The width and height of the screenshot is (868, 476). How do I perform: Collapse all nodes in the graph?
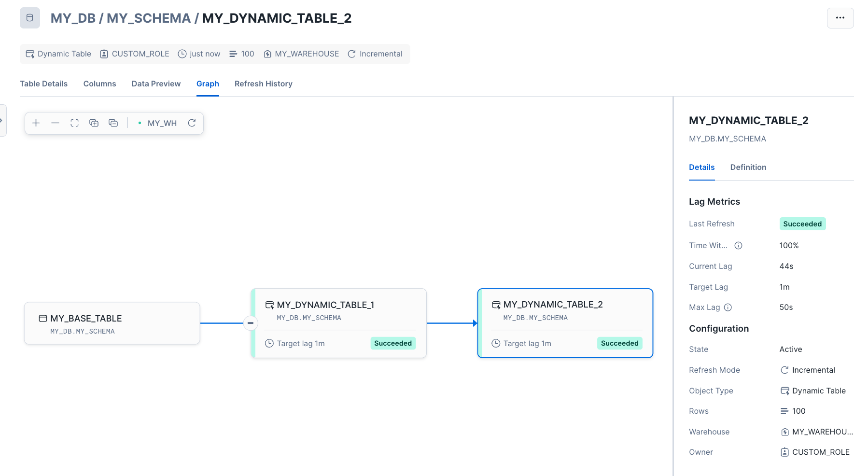click(x=113, y=123)
